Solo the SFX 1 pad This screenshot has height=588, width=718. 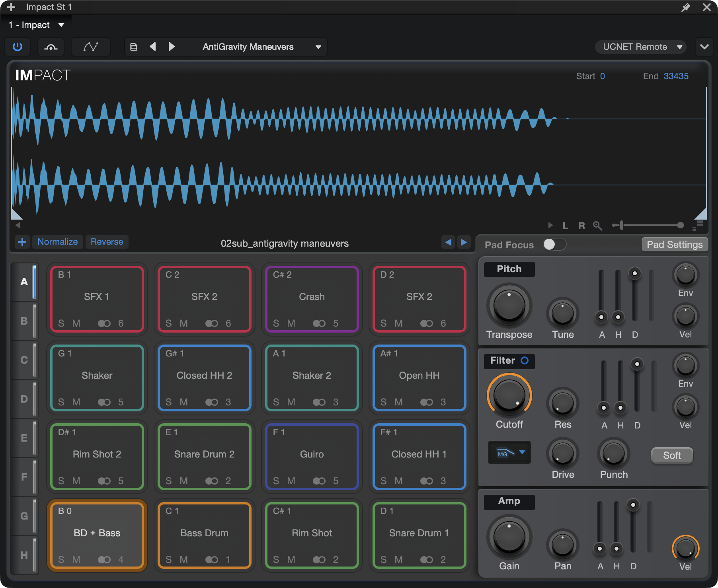61,323
